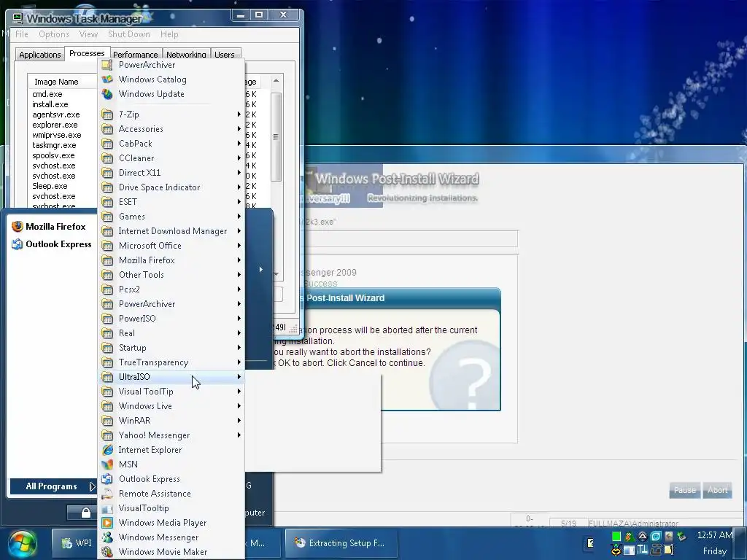This screenshot has height=560, width=747.
Task: Select install.exe process row
Action: pos(50,104)
